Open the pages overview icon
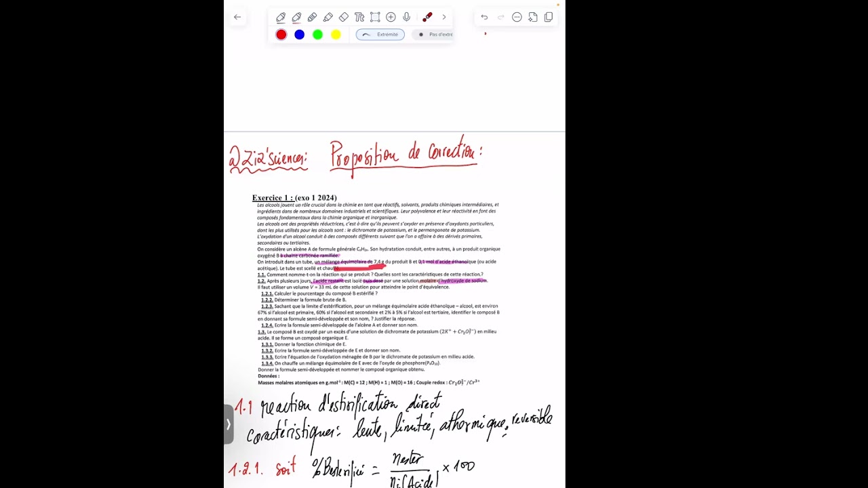Image resolution: width=868 pixels, height=488 pixels. coord(549,17)
